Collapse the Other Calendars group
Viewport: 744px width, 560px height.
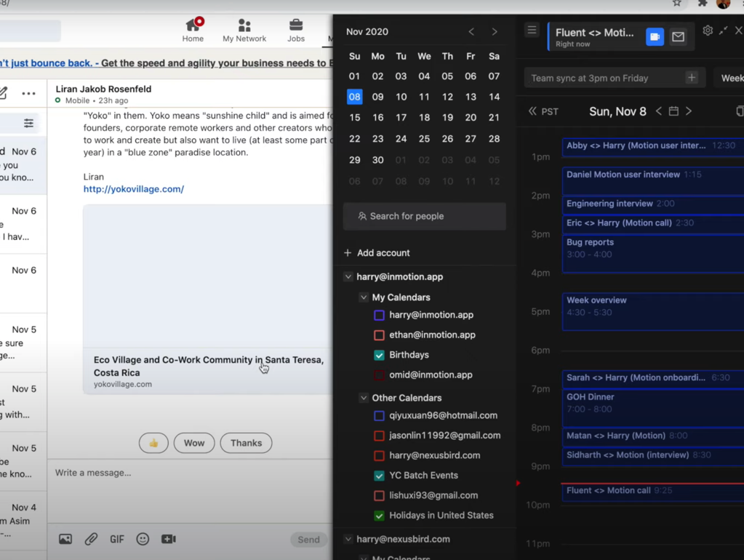click(364, 398)
